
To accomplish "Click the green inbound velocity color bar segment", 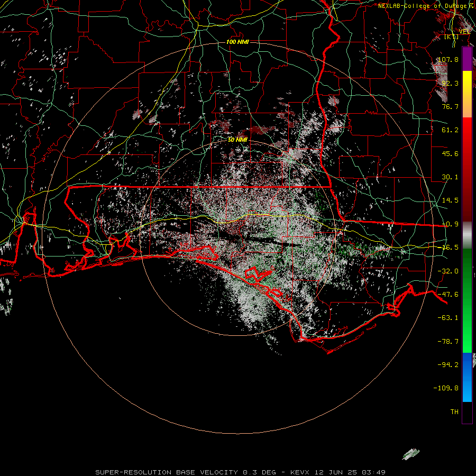I will 467,300.
